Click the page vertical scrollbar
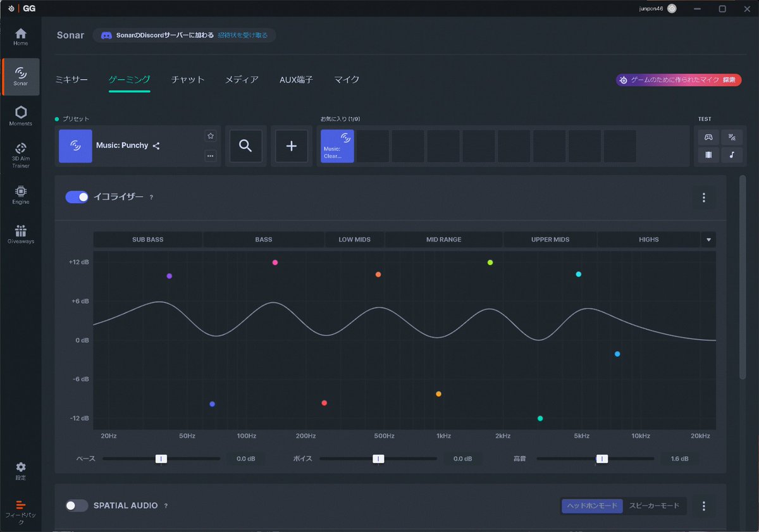 click(x=743, y=277)
